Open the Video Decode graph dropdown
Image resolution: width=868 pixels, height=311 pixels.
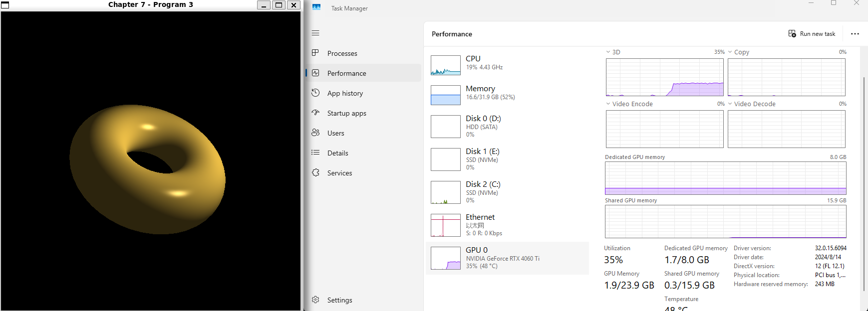pos(730,104)
